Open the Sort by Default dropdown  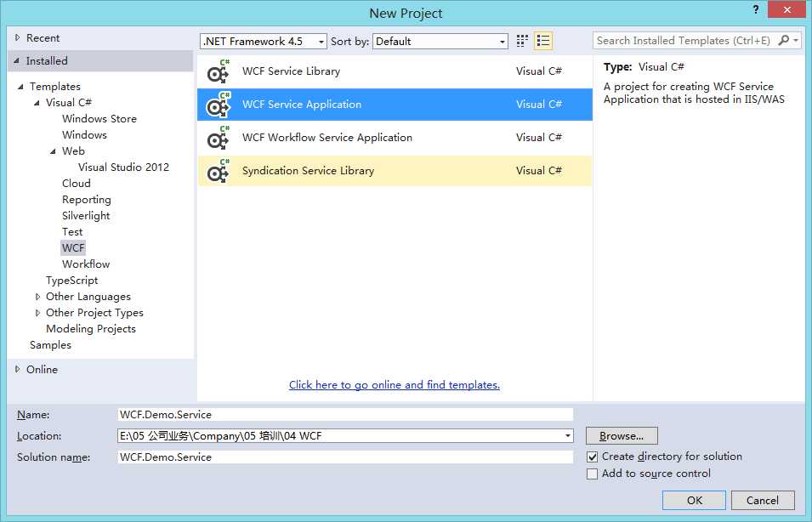coord(440,42)
